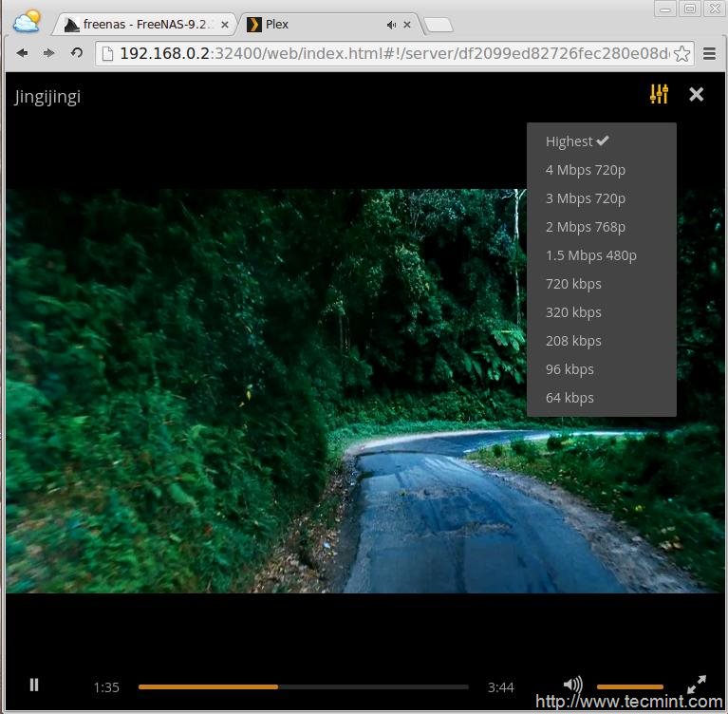Screen dimensions: 728x714
Task: Pause the video playback
Action: tap(34, 685)
